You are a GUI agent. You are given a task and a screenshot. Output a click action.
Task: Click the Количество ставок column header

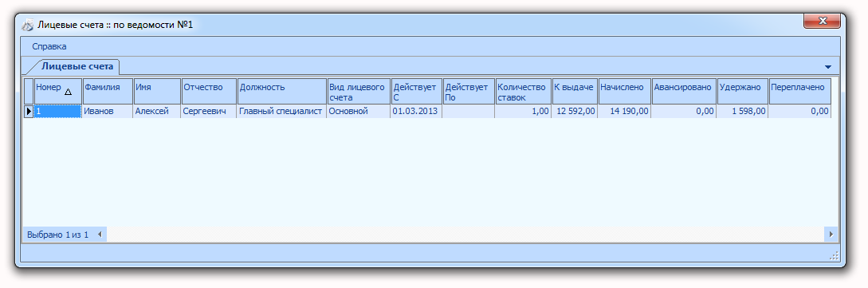click(x=524, y=91)
